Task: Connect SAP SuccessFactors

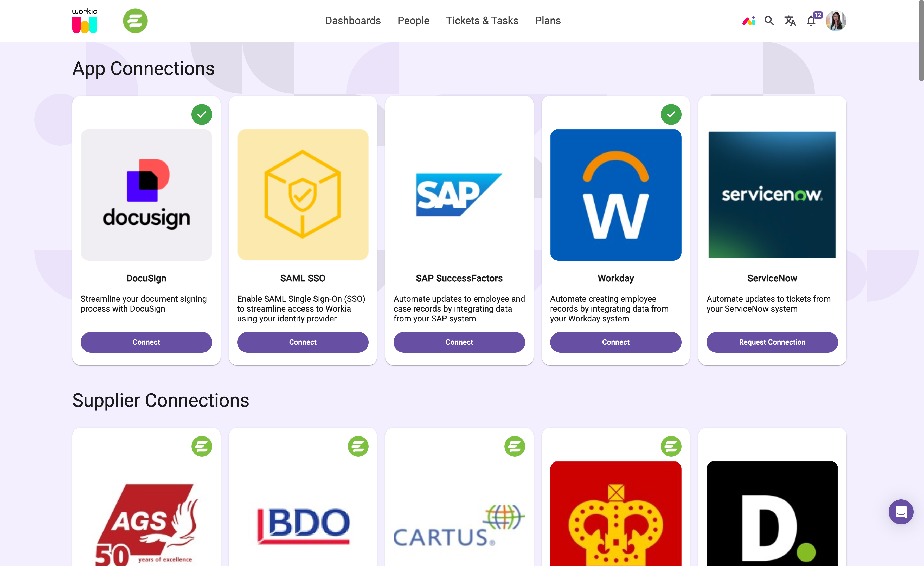Action: (459, 342)
